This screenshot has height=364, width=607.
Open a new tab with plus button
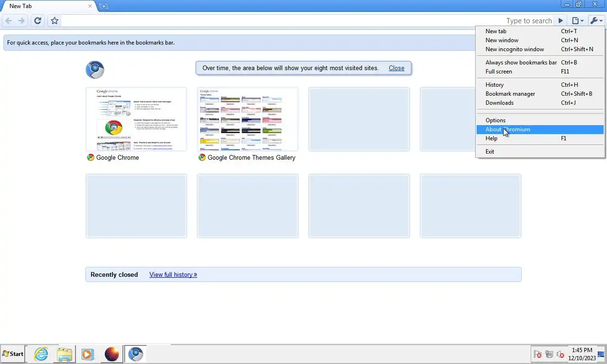103,6
